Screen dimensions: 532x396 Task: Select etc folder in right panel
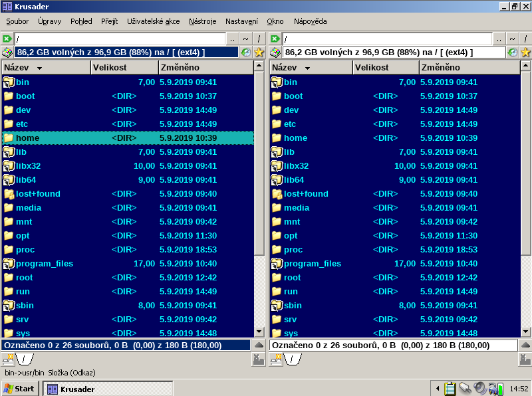pyautogui.click(x=395, y=124)
